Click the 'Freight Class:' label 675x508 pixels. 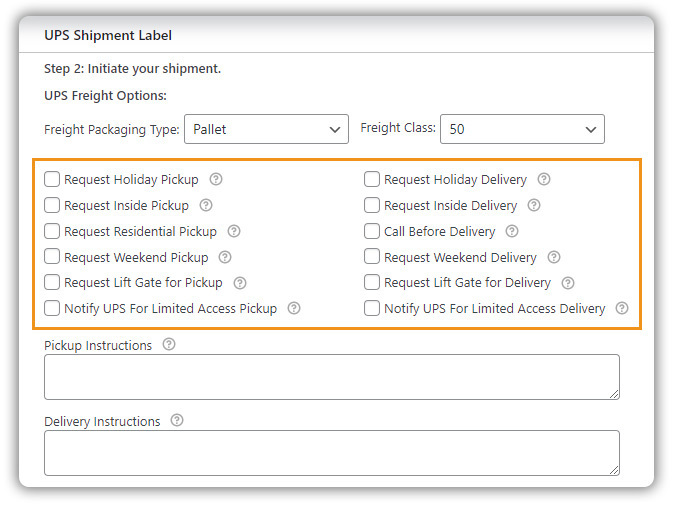398,128
